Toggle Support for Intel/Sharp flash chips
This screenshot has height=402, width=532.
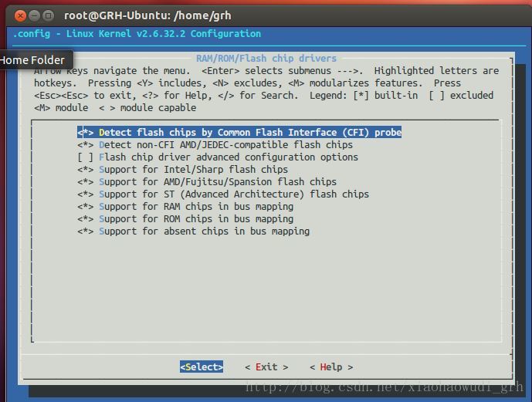182,170
